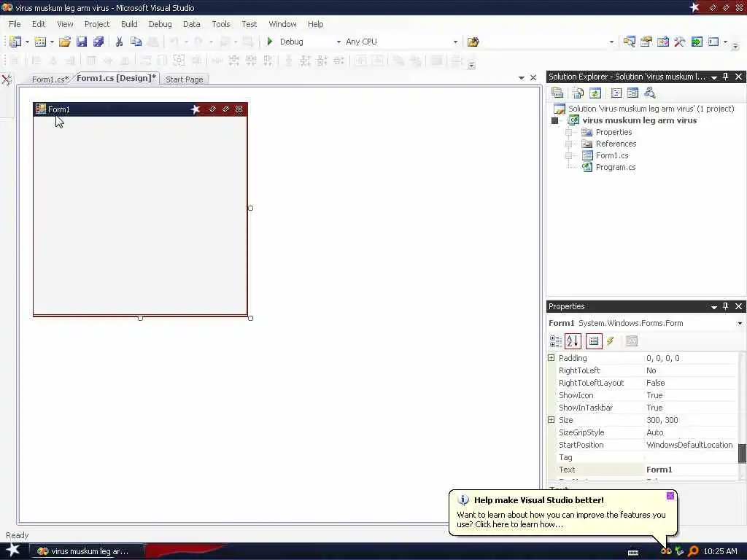Open the Build menu
Screen dimensions: 747x560
[129, 24]
